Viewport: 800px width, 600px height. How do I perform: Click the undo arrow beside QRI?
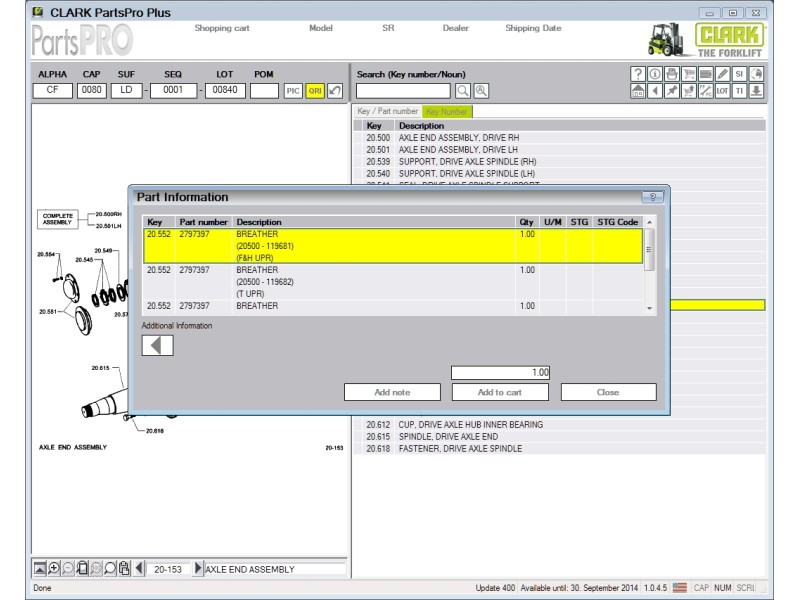pyautogui.click(x=335, y=91)
